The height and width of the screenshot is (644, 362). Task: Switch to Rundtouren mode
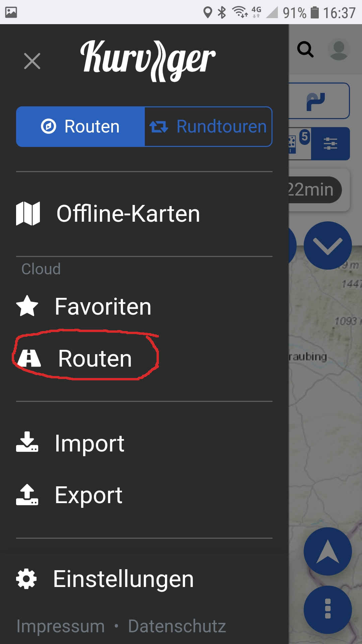(x=208, y=126)
